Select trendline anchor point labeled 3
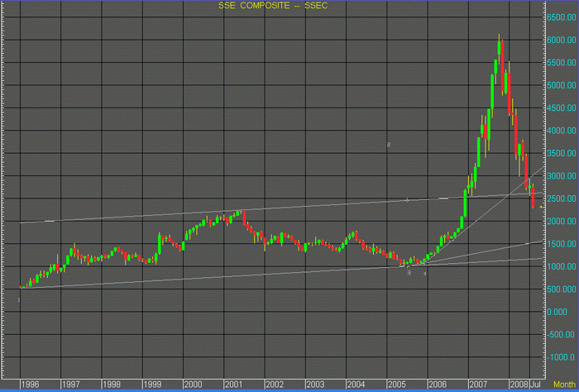 [x=409, y=273]
